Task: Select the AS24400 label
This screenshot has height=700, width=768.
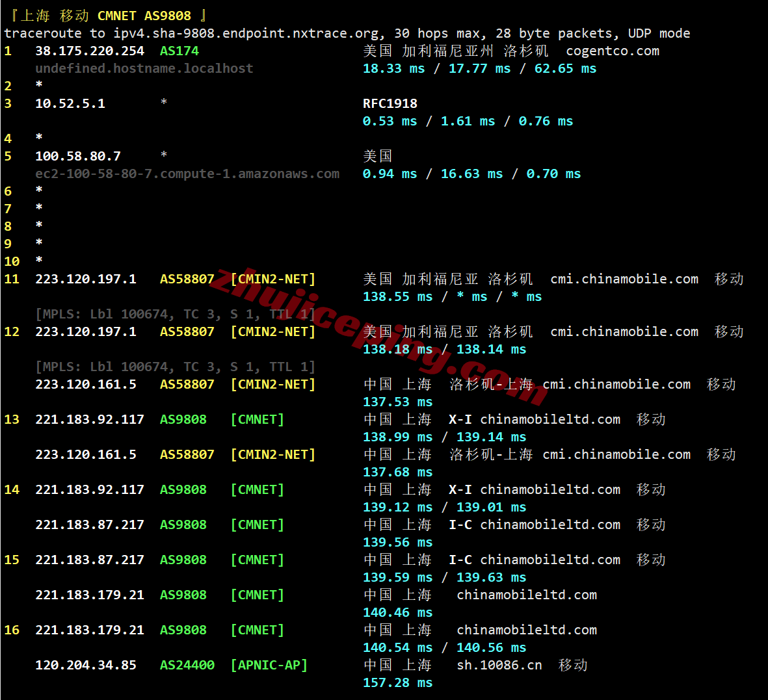Action: click(187, 666)
